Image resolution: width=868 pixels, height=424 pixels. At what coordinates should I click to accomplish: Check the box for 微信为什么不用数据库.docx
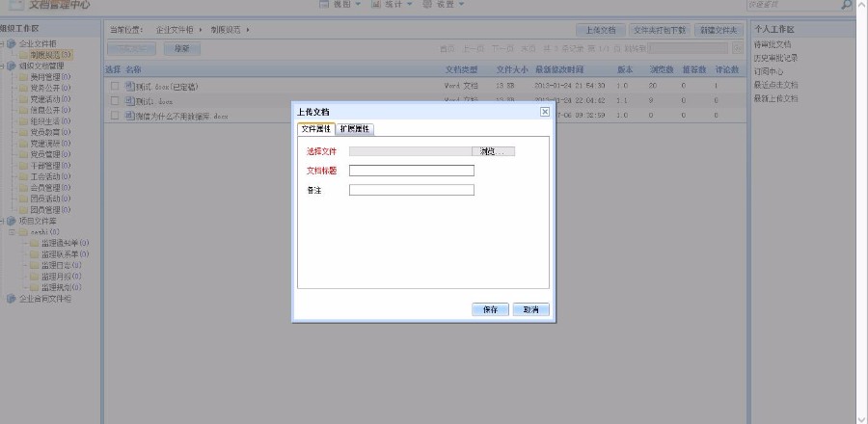(x=115, y=116)
